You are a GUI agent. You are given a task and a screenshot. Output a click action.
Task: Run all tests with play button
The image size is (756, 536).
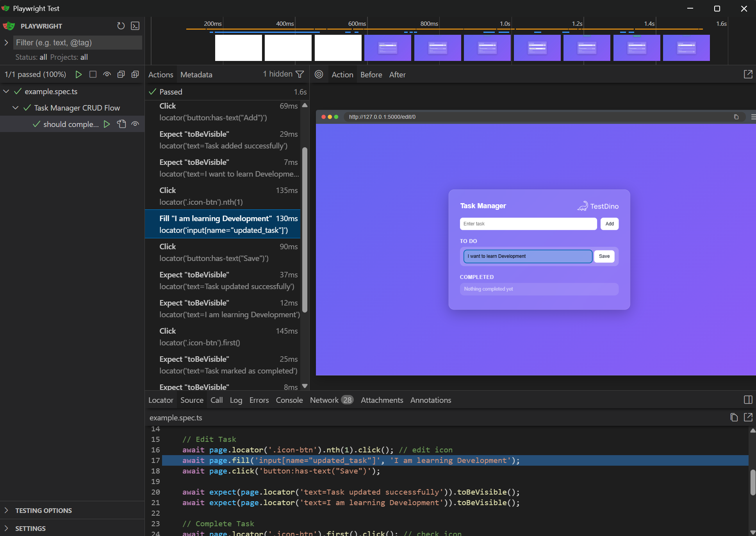(78, 74)
